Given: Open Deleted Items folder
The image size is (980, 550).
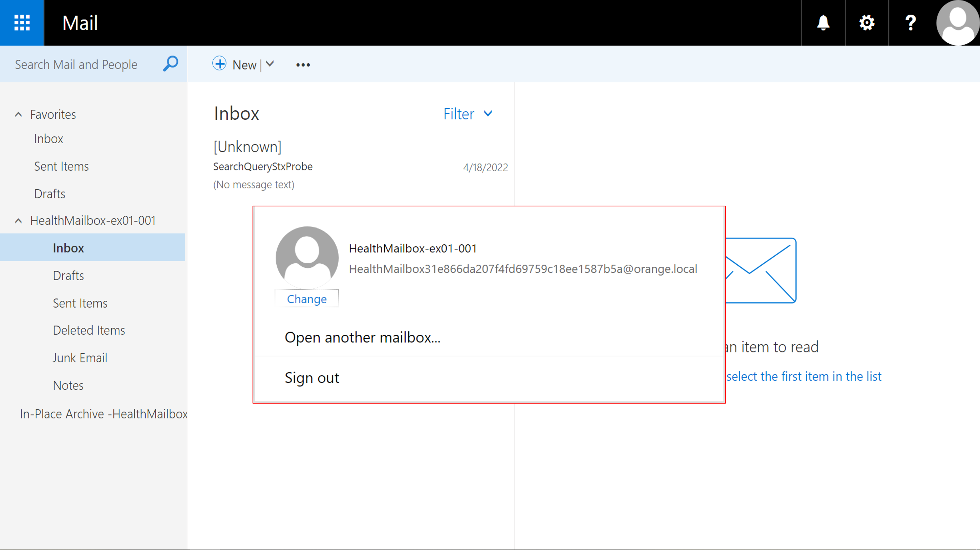Looking at the screenshot, I should pos(89,330).
